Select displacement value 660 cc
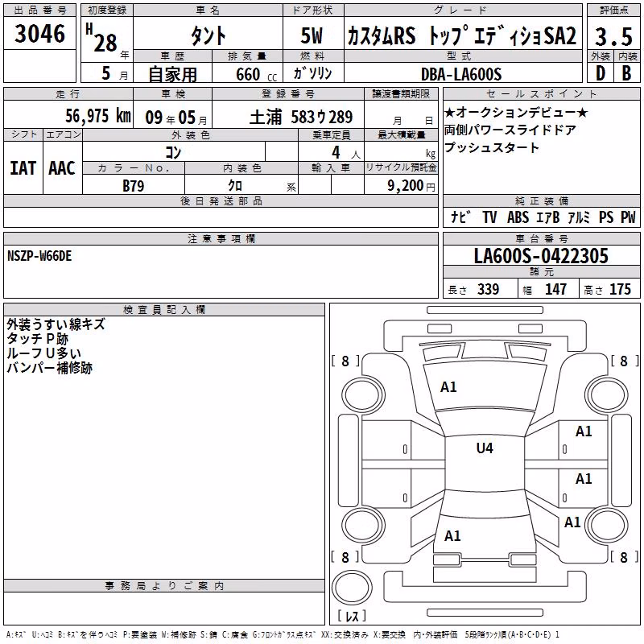Image resolution: width=644 pixels, height=644 pixels. (x=256, y=74)
